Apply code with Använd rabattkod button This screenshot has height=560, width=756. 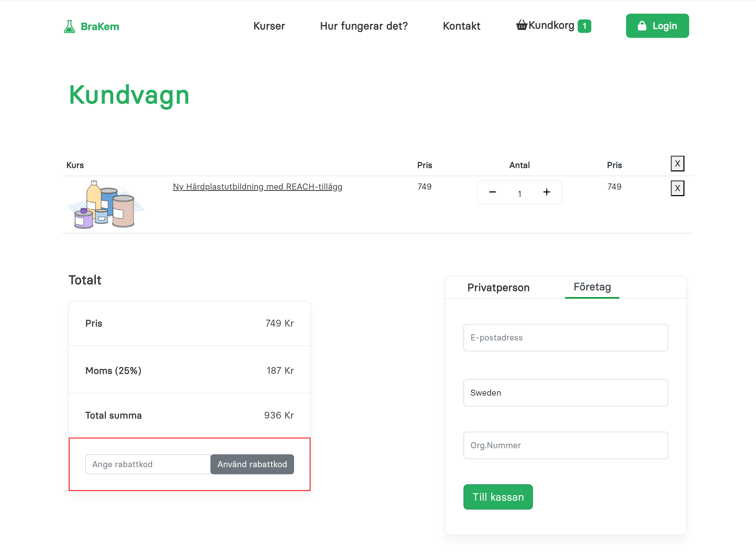coord(252,464)
